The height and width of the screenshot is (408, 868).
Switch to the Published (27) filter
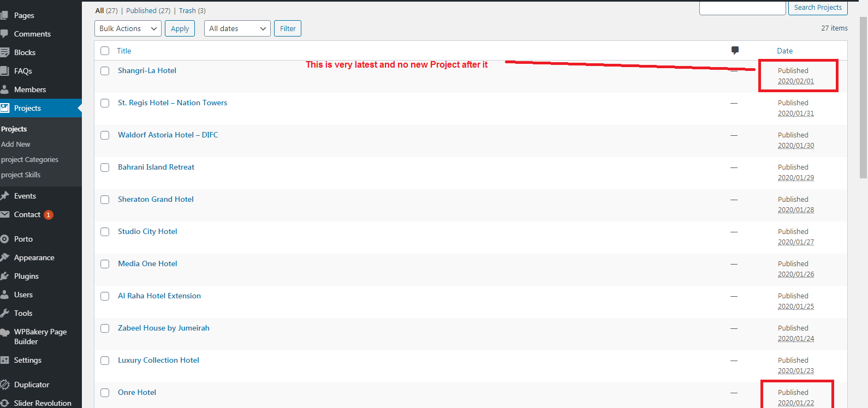[x=148, y=10]
